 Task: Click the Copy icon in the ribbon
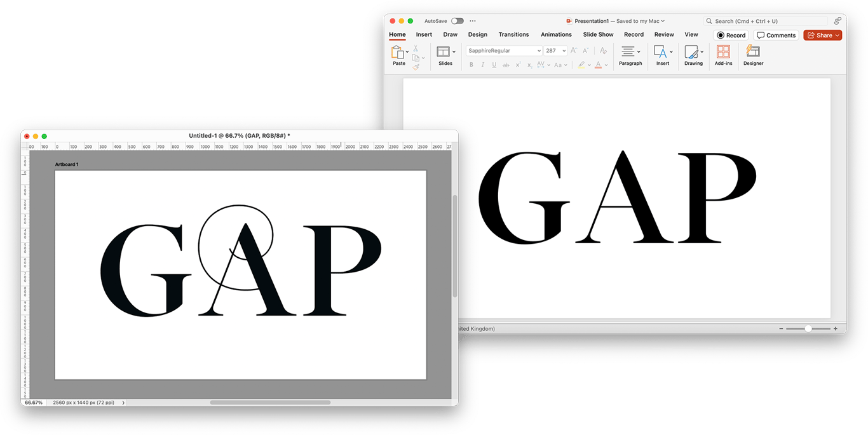(416, 58)
